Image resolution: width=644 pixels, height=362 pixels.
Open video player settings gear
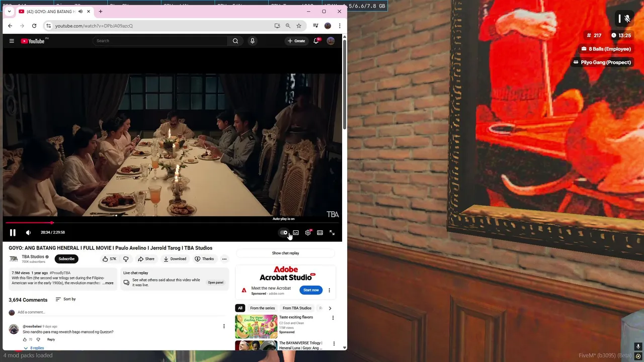pyautogui.click(x=308, y=232)
